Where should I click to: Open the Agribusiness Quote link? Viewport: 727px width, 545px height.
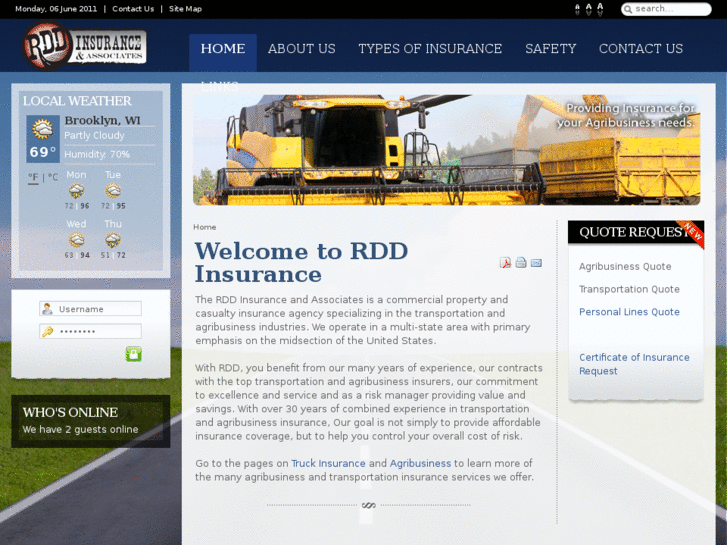coord(625,267)
